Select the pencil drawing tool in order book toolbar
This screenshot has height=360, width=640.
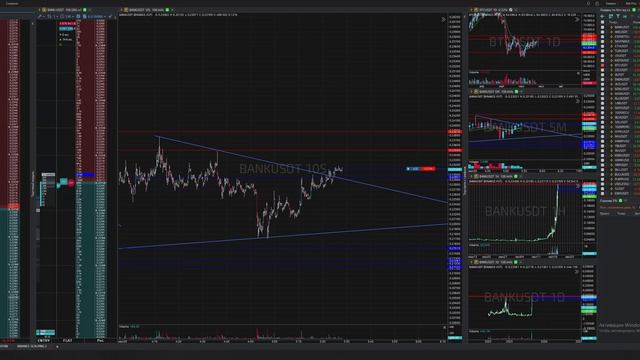40,17
